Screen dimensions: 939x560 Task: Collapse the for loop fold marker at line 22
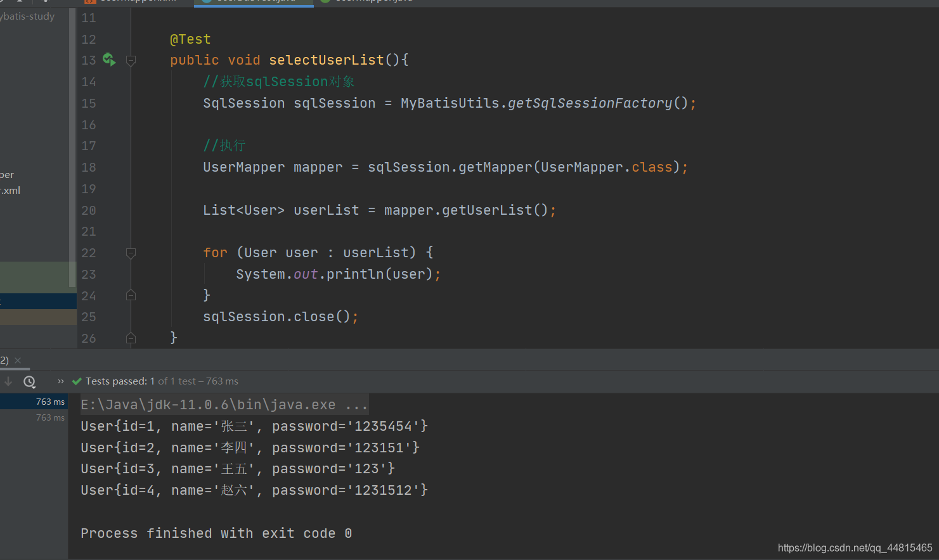[x=131, y=253]
